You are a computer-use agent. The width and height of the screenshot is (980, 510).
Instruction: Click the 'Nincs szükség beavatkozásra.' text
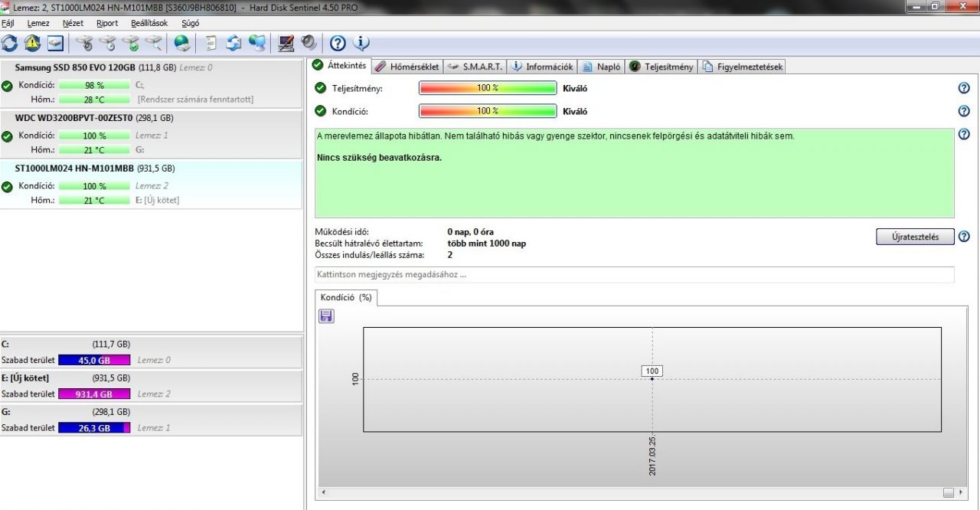click(379, 158)
